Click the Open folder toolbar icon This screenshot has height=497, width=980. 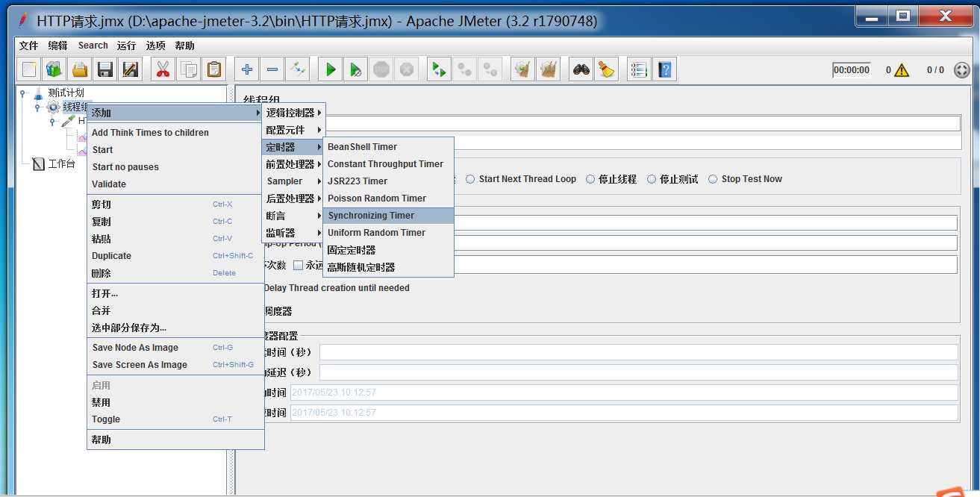[x=80, y=70]
